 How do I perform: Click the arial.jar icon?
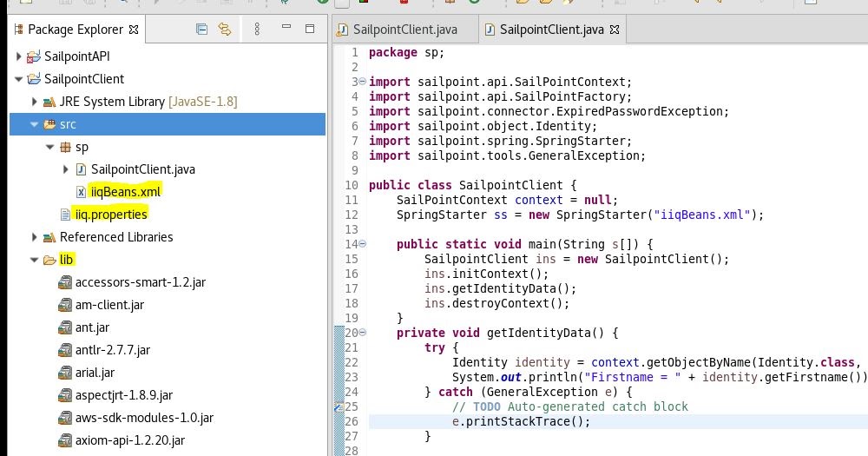(65, 373)
